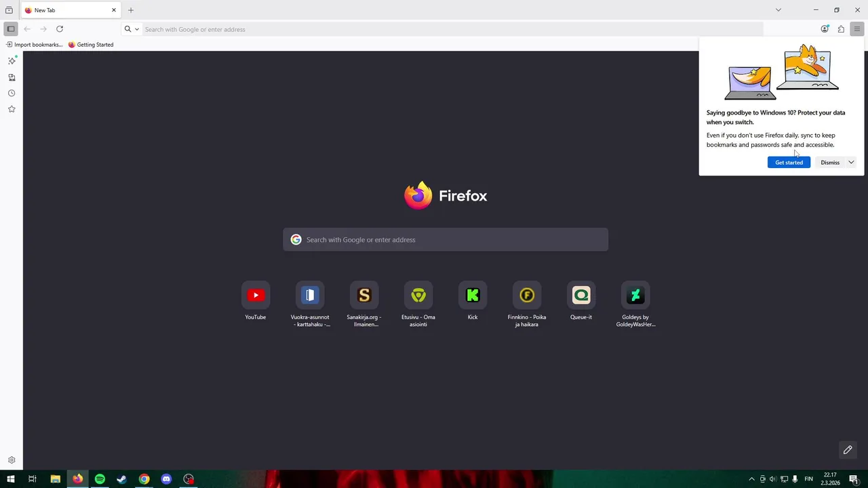
Task: Open OBS Studio from the taskbar
Action: point(189,479)
